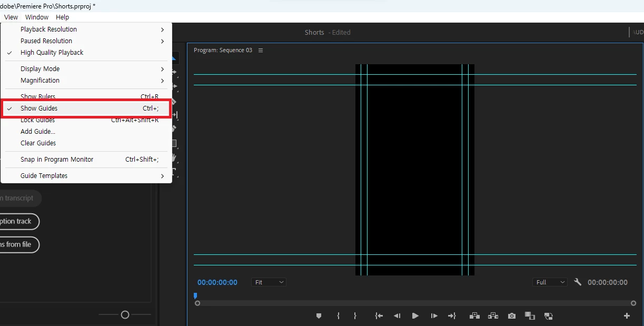The width and height of the screenshot is (644, 326).
Task: Open the Window menu
Action: [37, 17]
